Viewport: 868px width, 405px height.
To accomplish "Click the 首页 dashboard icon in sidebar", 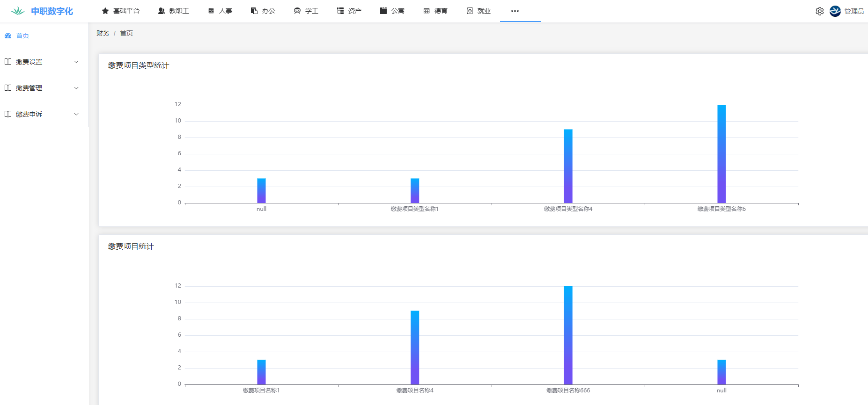I will (8, 36).
